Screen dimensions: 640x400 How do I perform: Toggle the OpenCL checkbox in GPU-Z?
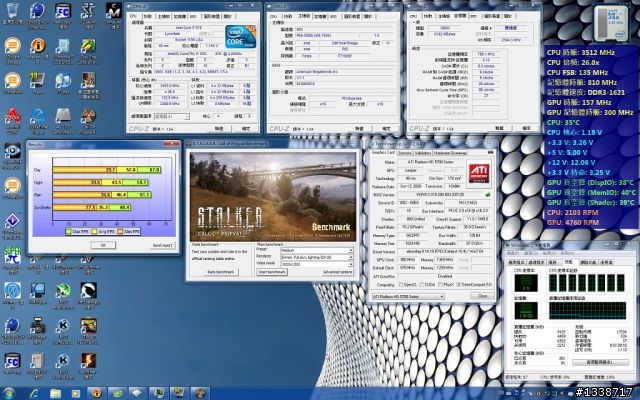[401, 284]
